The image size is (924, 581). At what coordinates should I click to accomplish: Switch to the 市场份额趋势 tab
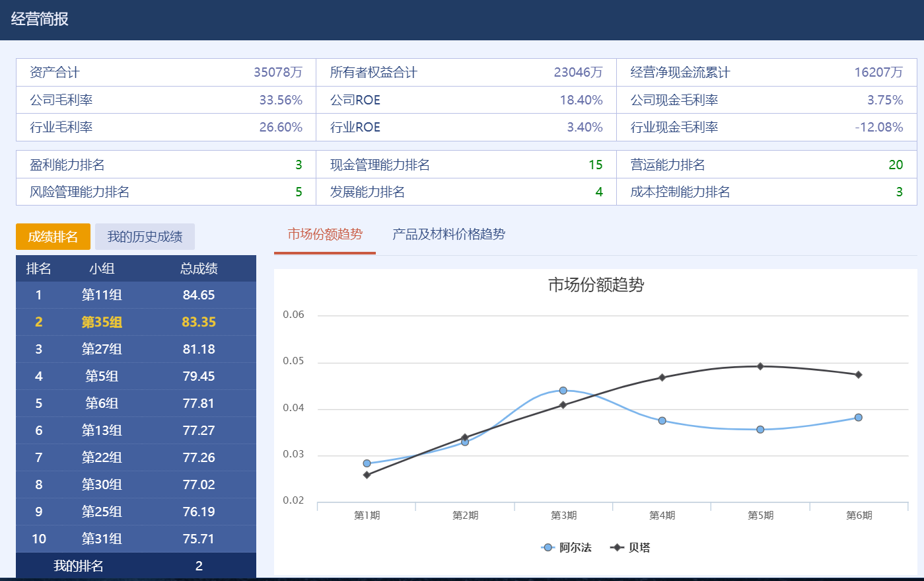(x=325, y=234)
